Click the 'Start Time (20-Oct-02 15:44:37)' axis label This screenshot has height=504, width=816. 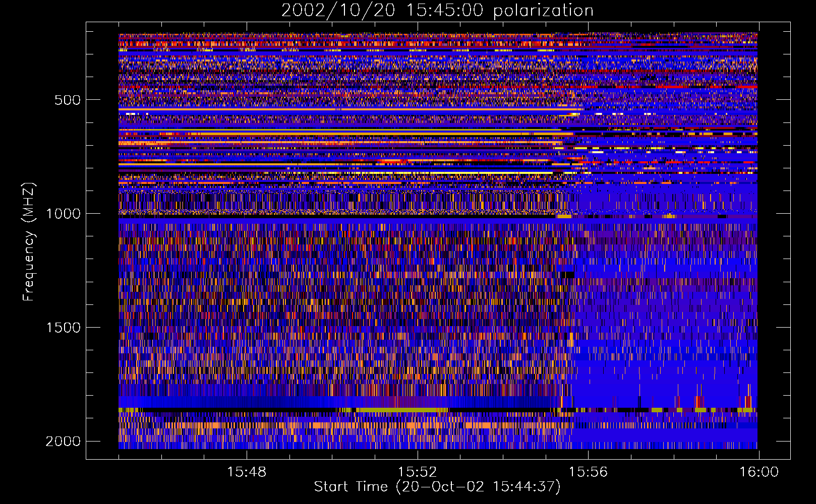tap(437, 487)
